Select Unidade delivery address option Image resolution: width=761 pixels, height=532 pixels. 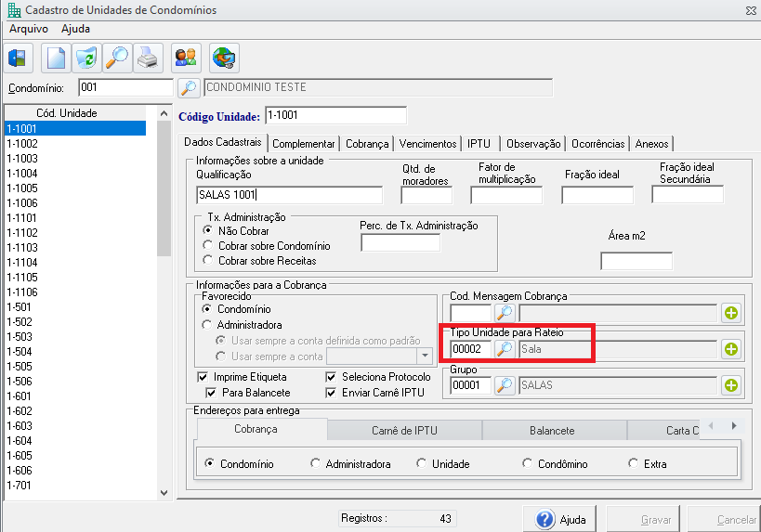pos(421,463)
